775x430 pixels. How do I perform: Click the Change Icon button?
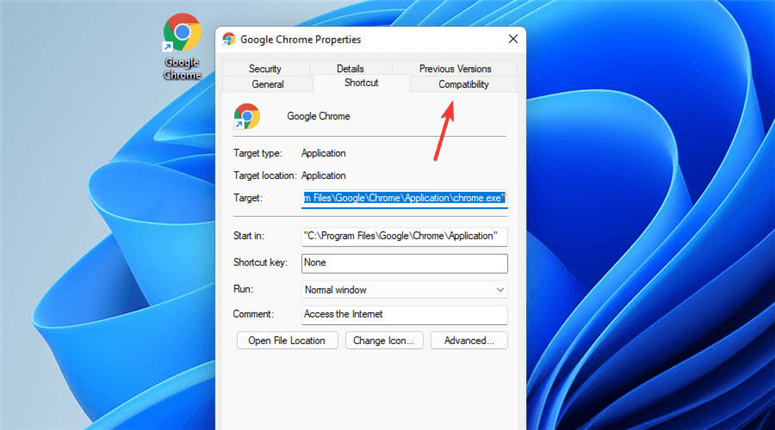[x=384, y=341]
